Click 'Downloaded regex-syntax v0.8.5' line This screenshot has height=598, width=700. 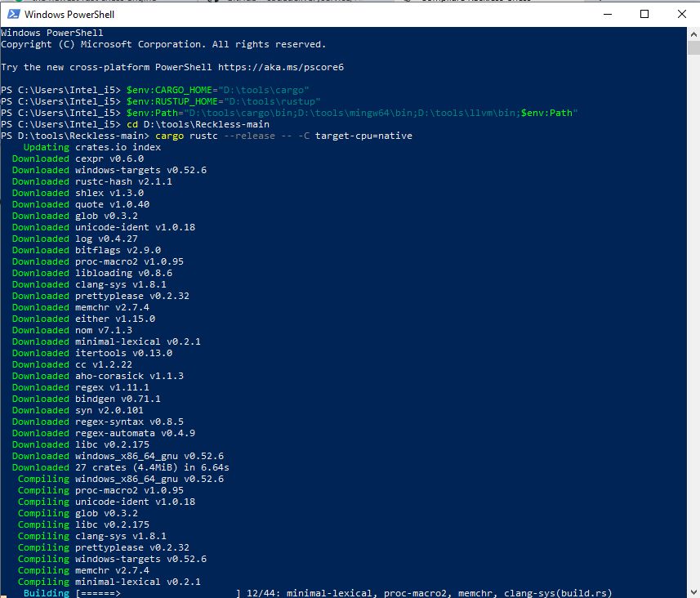tap(98, 422)
